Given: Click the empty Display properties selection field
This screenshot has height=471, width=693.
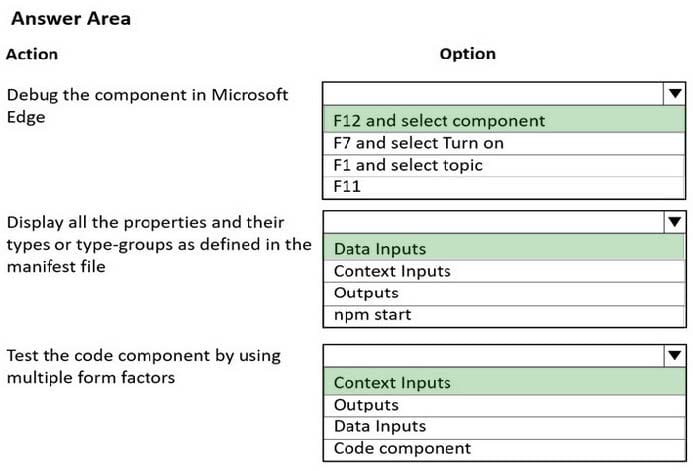Looking at the screenshot, I should [492, 221].
